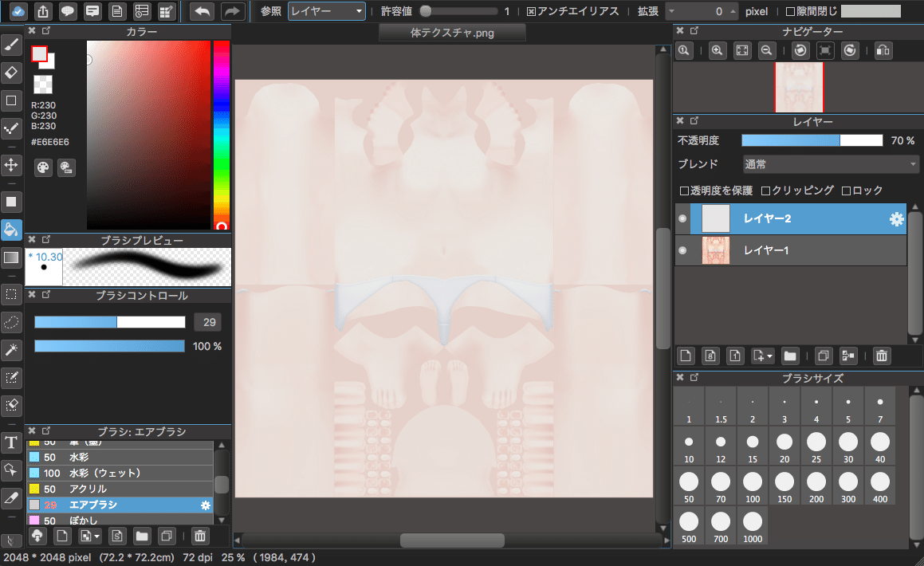Open the color palette icon in Color panel
This screenshot has width=924, height=566.
(43, 168)
